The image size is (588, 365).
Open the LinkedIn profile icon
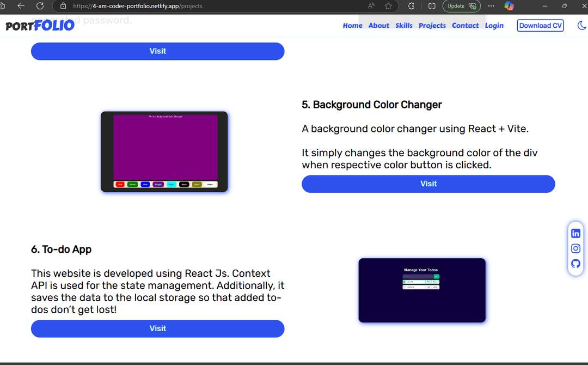pyautogui.click(x=575, y=233)
